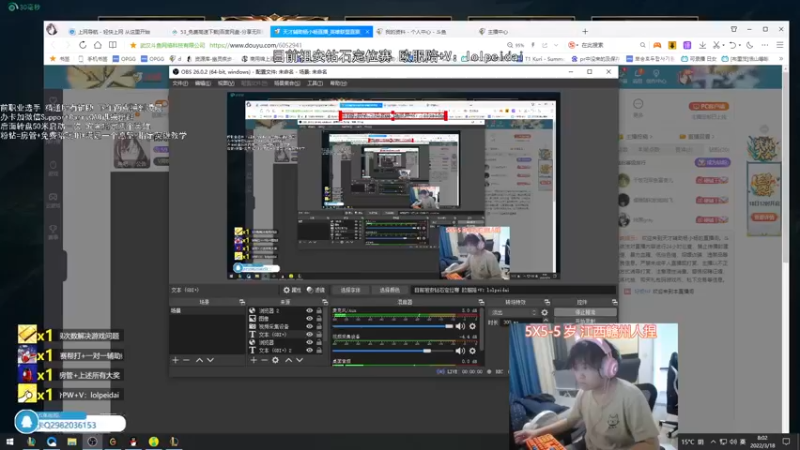Open the File Explorer taskbar icon
800x450 pixels.
pos(71,441)
